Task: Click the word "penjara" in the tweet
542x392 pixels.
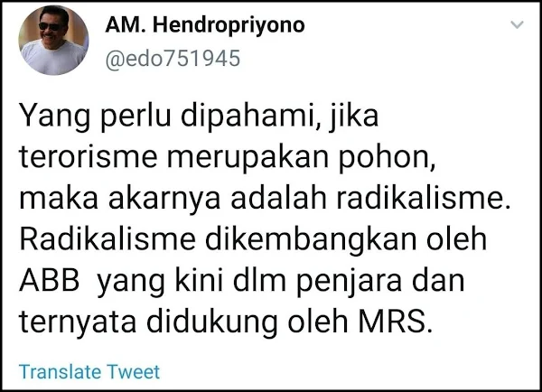Action: click(x=349, y=283)
